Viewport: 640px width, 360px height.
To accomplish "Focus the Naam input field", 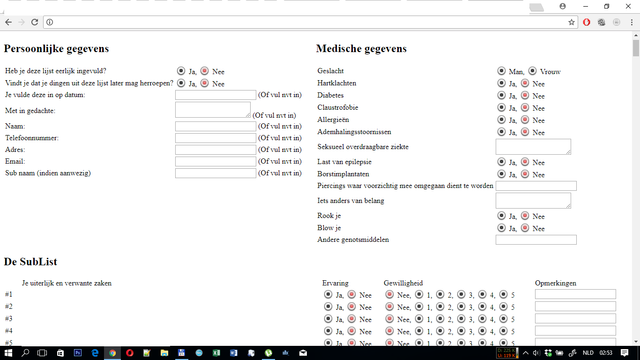I will tap(216, 126).
